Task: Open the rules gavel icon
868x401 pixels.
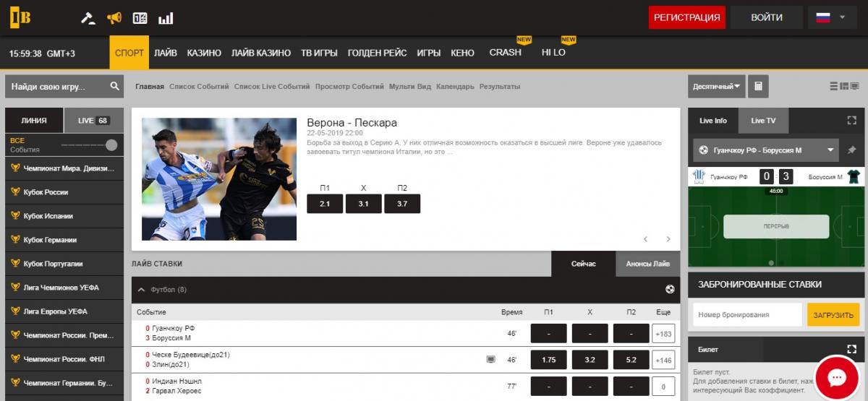Action: 88,18
